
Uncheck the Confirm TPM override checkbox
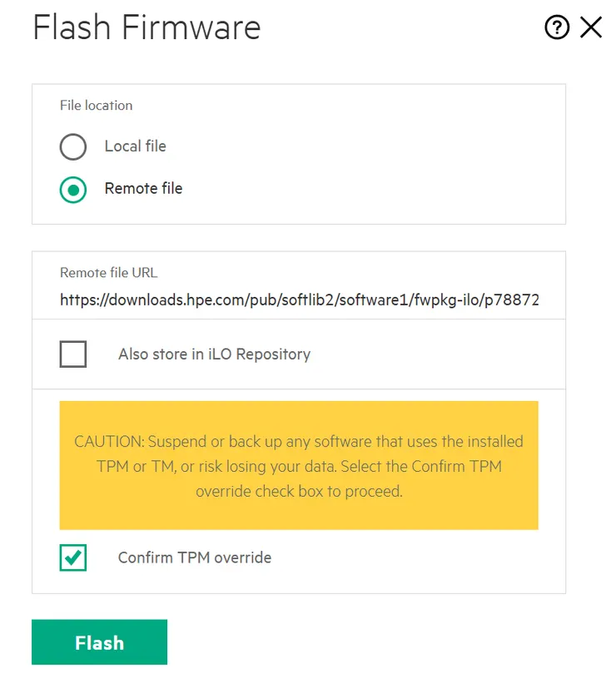pyautogui.click(x=73, y=558)
